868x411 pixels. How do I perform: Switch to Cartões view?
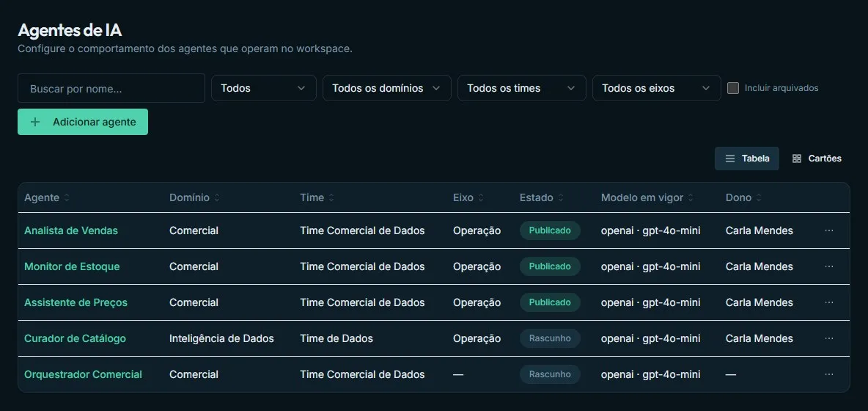pos(817,159)
